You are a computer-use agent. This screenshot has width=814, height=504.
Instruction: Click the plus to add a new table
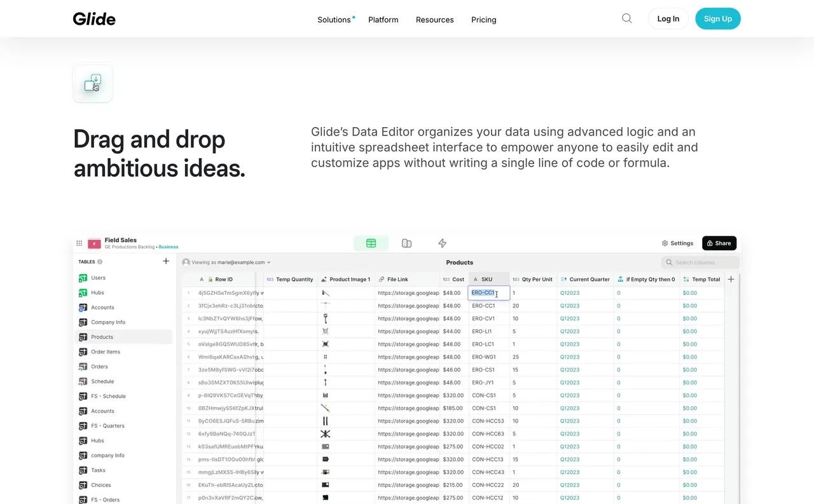(x=166, y=261)
